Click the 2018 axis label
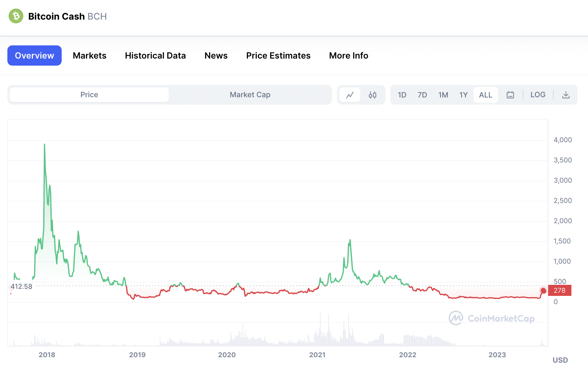Viewport: 588px width, 371px height. (x=47, y=355)
